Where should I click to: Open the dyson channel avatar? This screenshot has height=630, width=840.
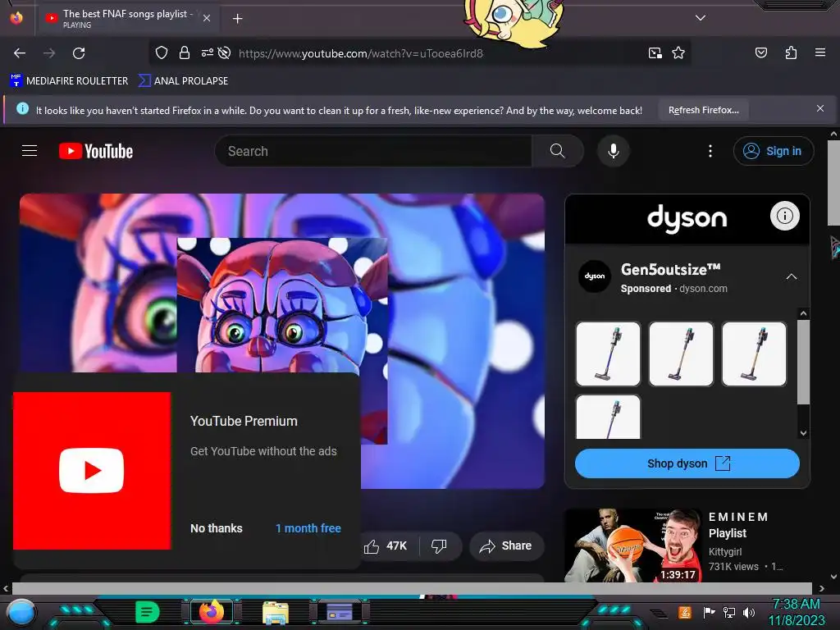coord(595,276)
